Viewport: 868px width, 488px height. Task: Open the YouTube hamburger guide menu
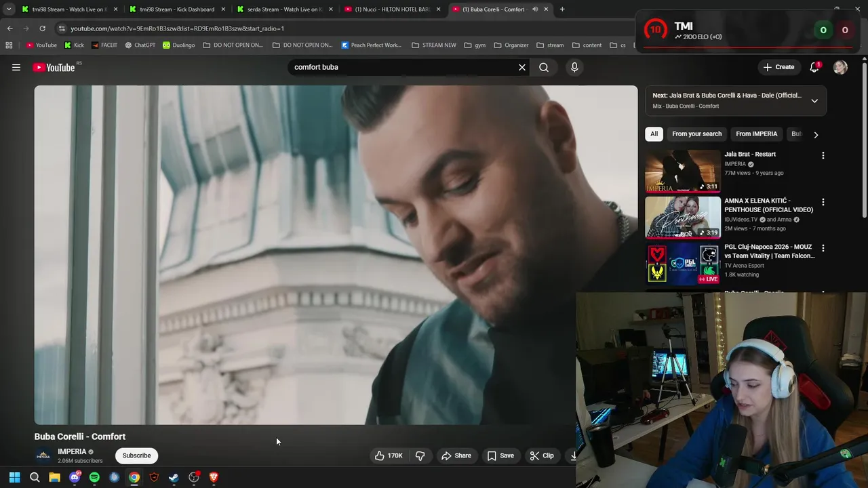pos(16,67)
